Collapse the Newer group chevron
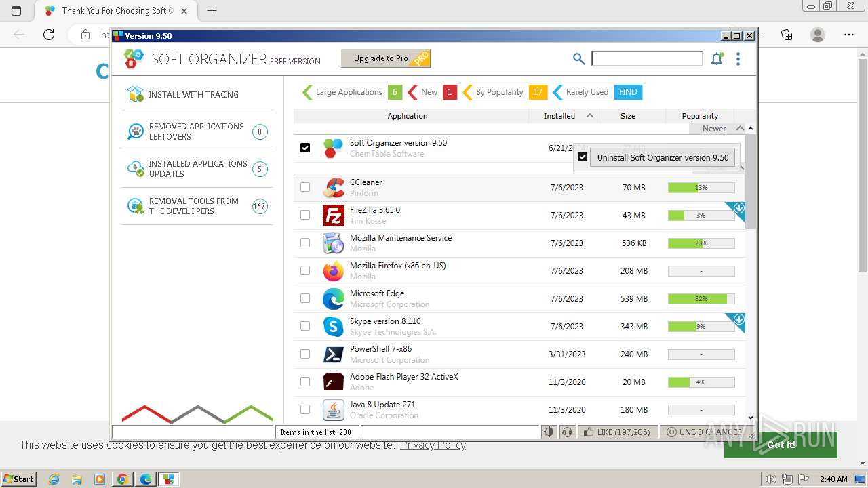 740,128
